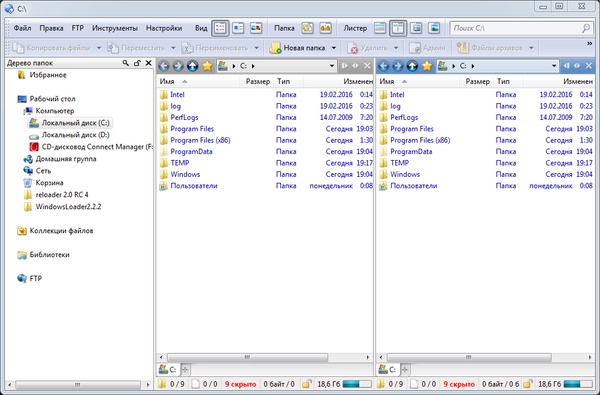Select the thumbnails view icon after Вид
The image size is (600, 395).
[256, 28]
